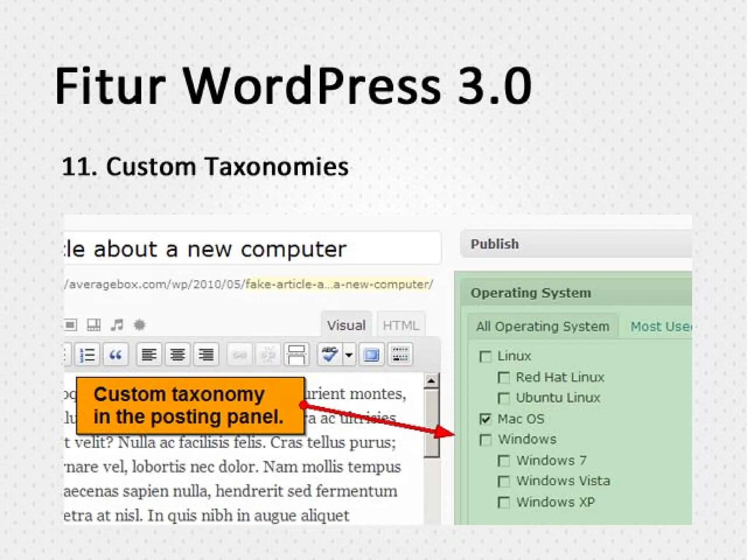
Task: Switch to the HTML editor tab
Action: tap(401, 325)
